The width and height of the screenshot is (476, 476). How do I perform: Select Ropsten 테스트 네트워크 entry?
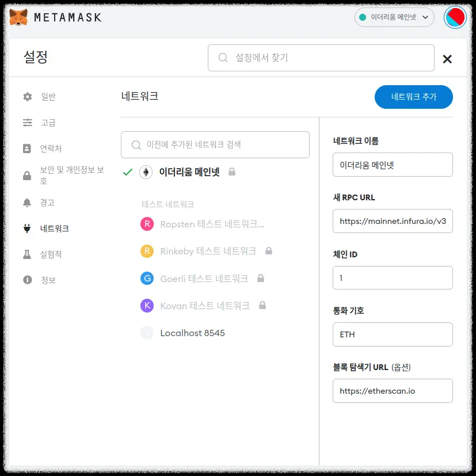[212, 224]
